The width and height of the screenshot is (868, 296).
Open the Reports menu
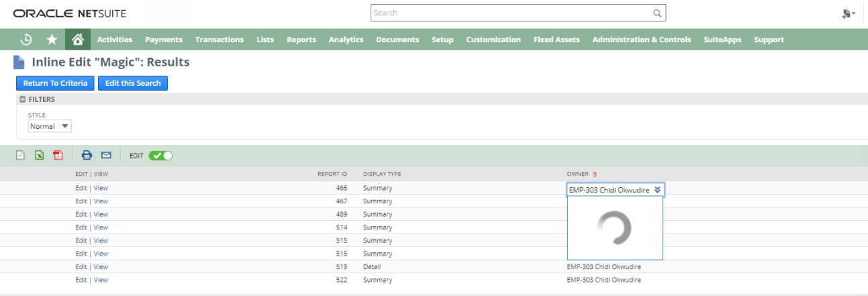tap(301, 40)
